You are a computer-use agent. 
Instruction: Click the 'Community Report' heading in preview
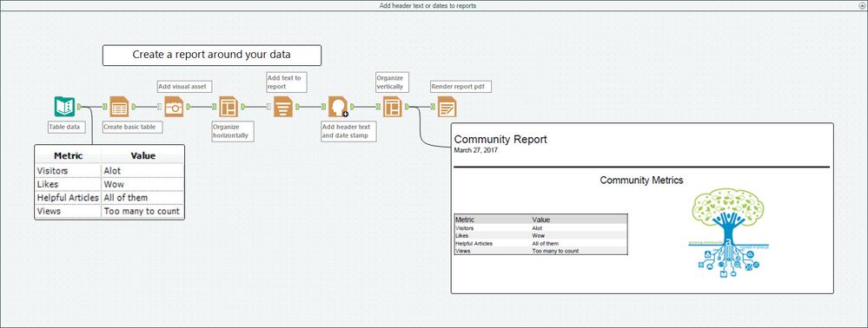[x=500, y=140]
